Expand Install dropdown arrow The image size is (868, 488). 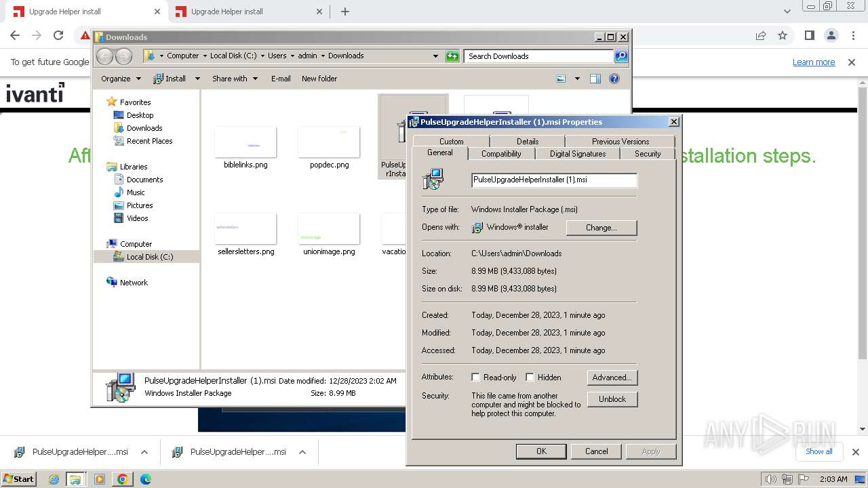coord(197,79)
